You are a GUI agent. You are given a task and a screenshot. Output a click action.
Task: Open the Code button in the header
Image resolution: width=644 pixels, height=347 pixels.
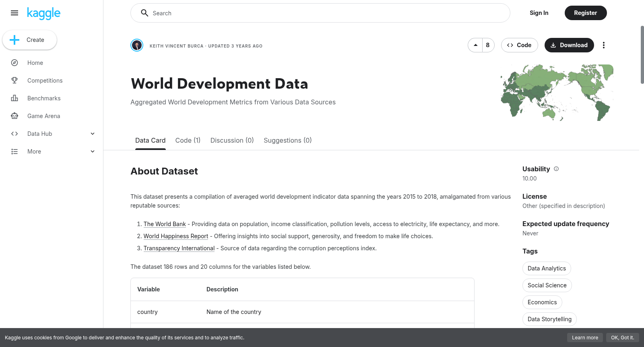click(x=519, y=45)
